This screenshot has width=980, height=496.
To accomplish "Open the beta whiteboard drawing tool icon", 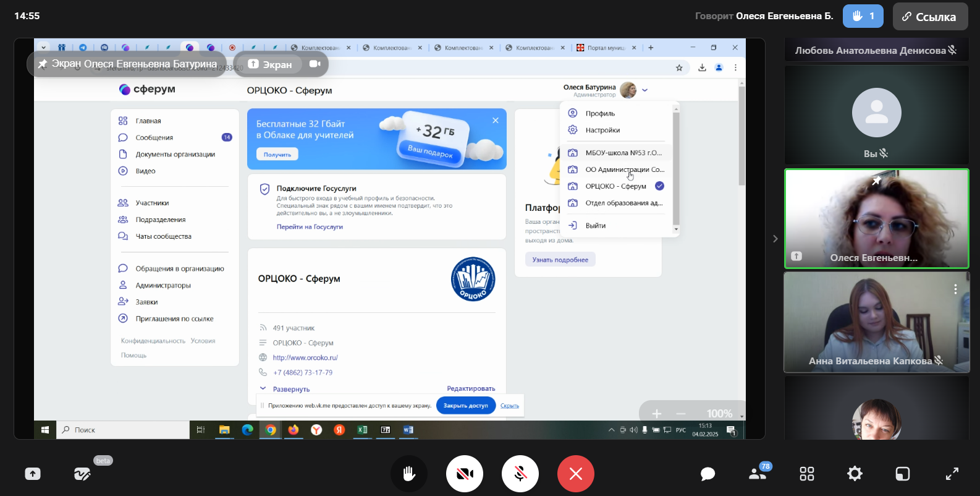I will [x=82, y=474].
